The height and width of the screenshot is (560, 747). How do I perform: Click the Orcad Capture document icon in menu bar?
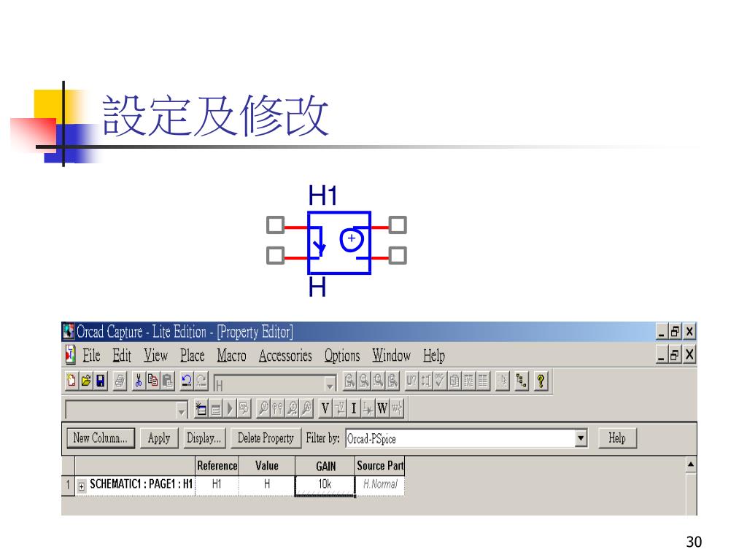pos(70,355)
